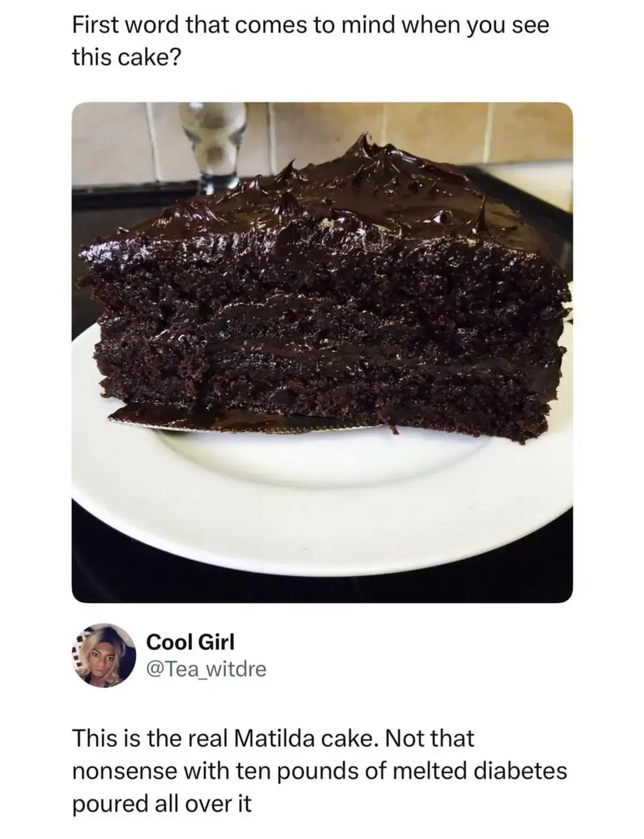Image resolution: width=644 pixels, height=839 pixels.
Task: Open the chocolate cake photo
Action: 322,352
